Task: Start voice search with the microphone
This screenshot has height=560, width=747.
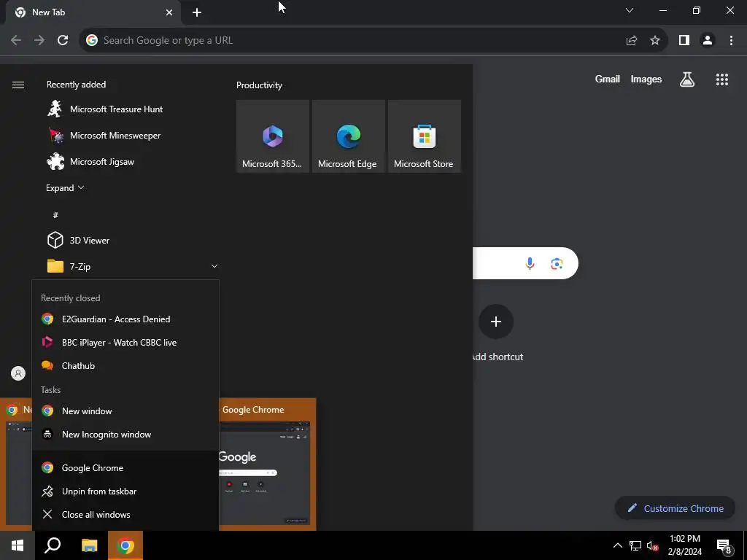Action: click(530, 263)
